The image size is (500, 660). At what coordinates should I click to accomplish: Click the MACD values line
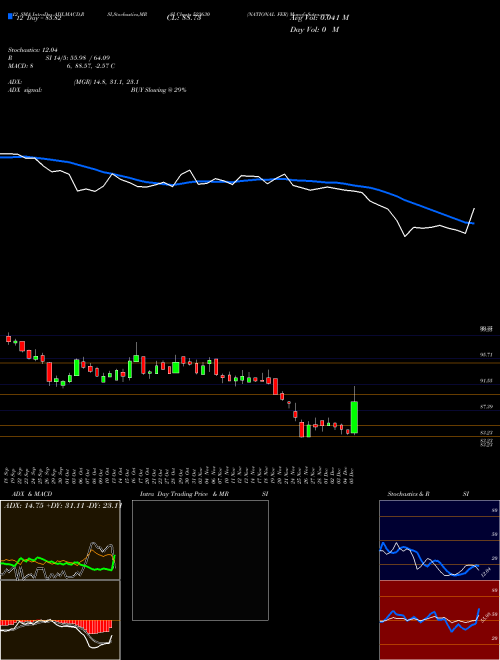61,66
